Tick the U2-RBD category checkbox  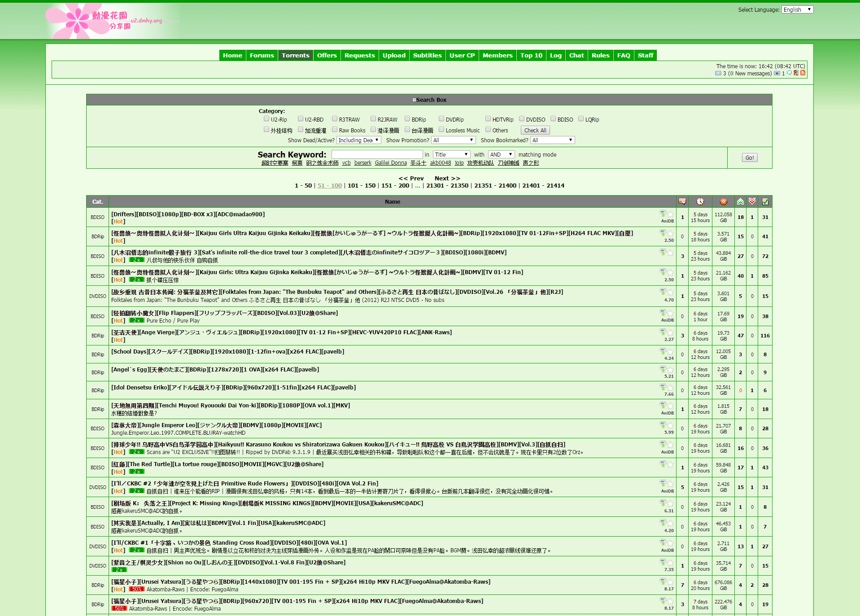(x=301, y=119)
